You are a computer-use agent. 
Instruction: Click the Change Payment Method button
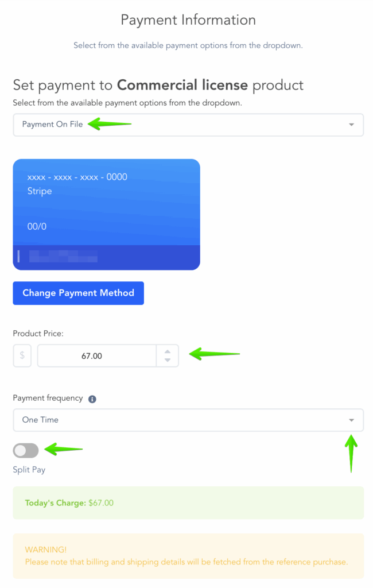[x=79, y=293]
